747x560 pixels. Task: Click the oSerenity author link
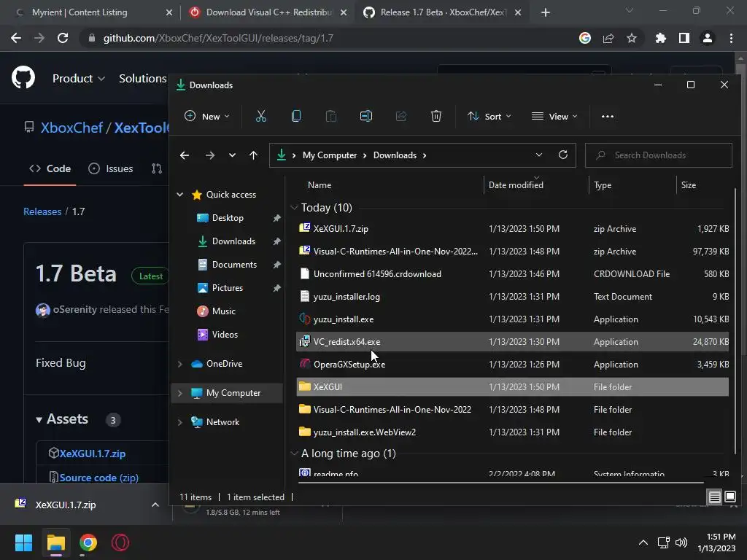coord(75,309)
